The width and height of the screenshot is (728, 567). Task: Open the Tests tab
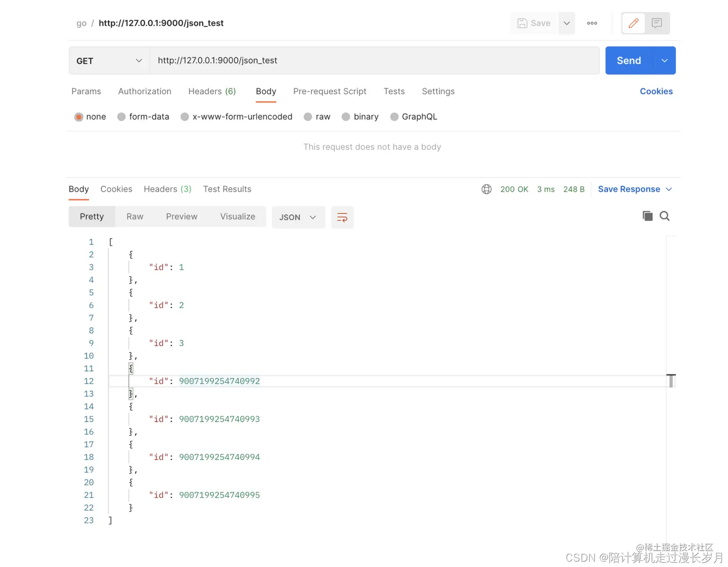click(x=394, y=91)
